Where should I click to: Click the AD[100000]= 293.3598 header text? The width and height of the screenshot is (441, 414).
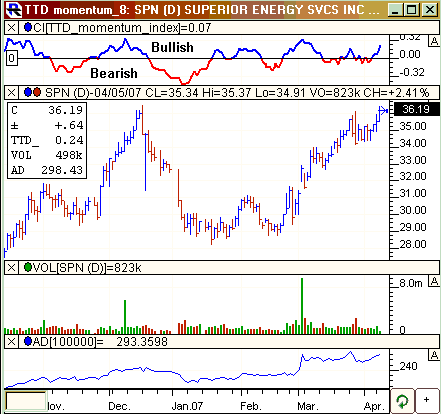100,342
